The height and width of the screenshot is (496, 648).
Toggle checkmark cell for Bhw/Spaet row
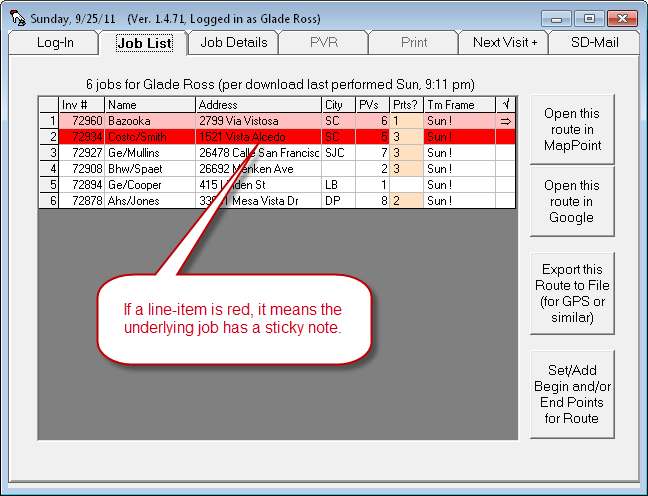coord(505,168)
